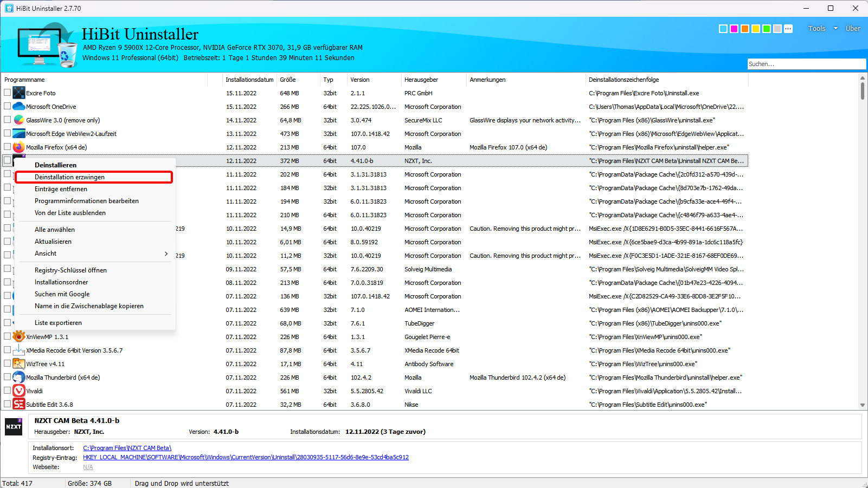This screenshot has width=868, height=488.
Task: Click the Microsoft OneDrive cloud icon
Action: (19, 107)
